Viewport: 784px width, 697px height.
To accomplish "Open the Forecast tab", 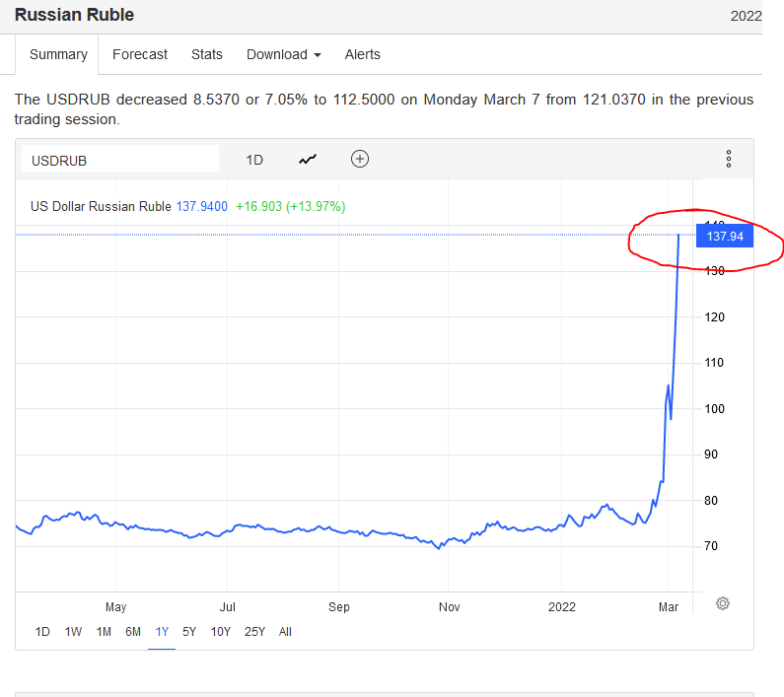I will click(x=140, y=54).
